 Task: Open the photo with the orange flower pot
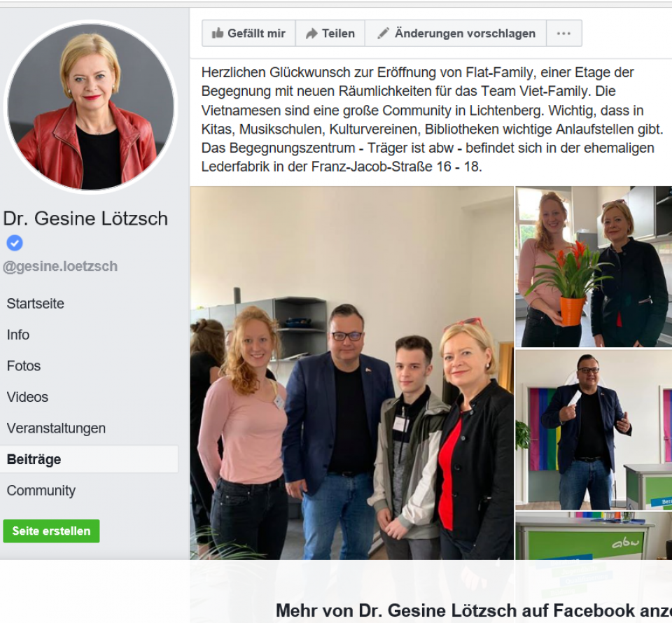(594, 267)
